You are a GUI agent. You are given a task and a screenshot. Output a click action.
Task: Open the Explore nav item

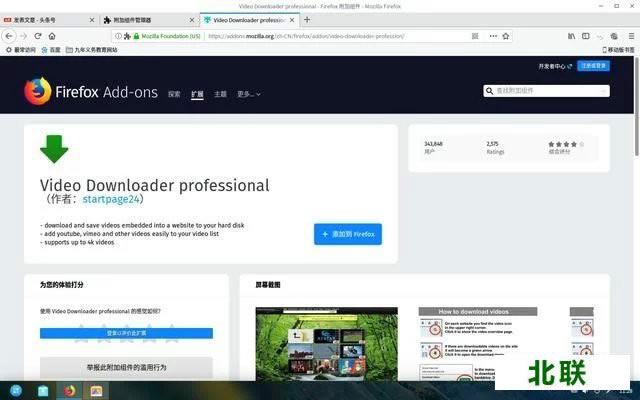coord(174,94)
